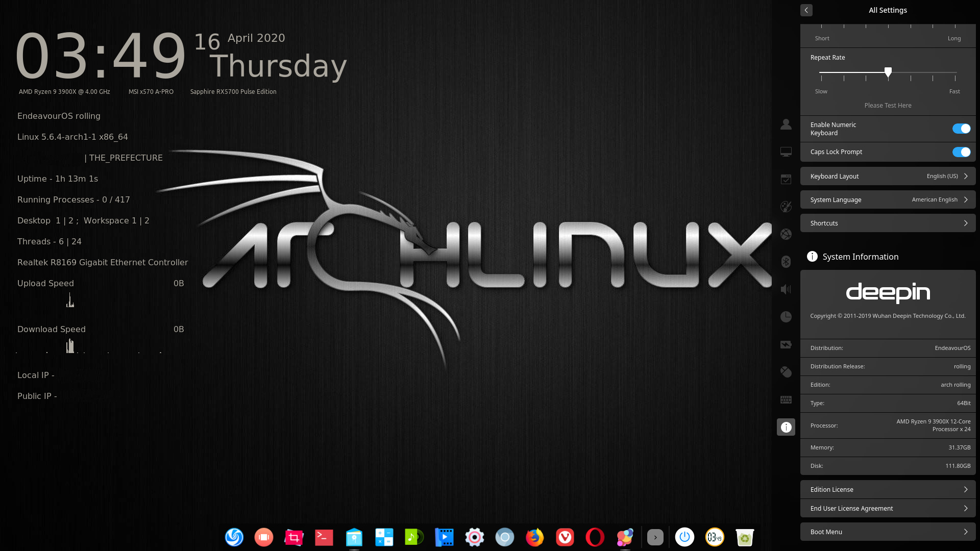
Task: Click desktop widget Uptime line
Action: coord(58,179)
